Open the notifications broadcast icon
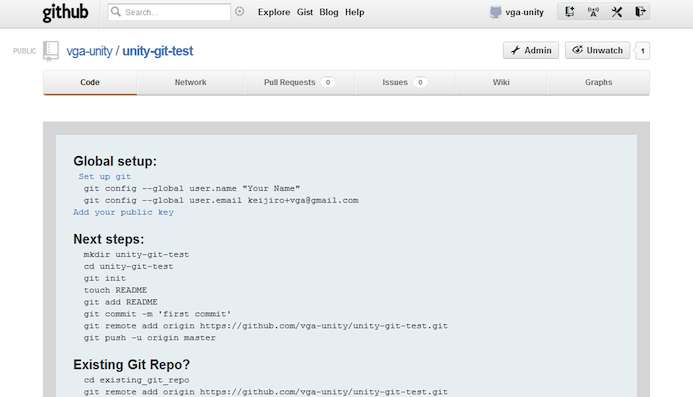Viewport: 693px width, 397px height. [x=593, y=12]
